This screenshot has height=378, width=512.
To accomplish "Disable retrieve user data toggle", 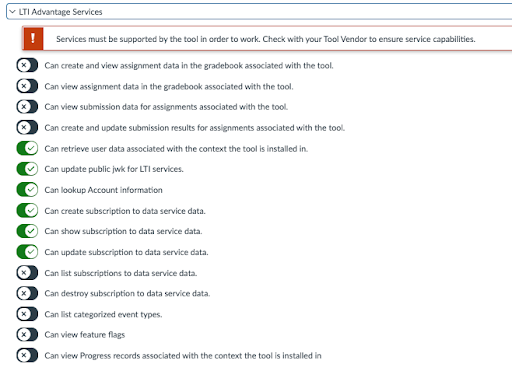I will (27, 148).
